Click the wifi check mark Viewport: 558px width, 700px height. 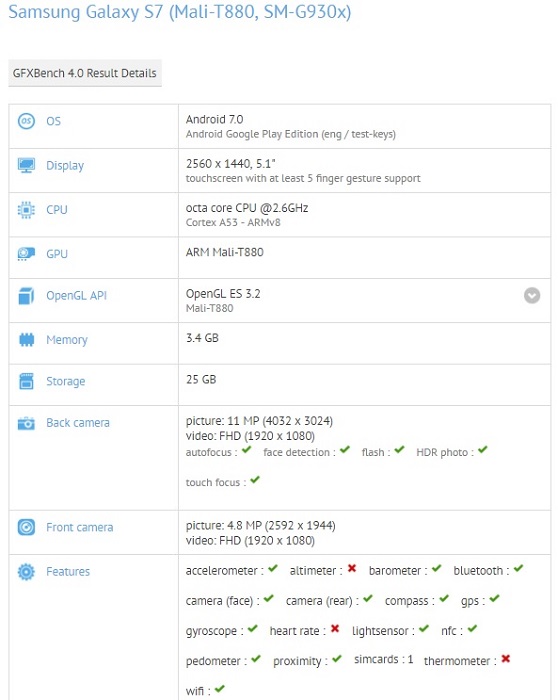pos(219,688)
